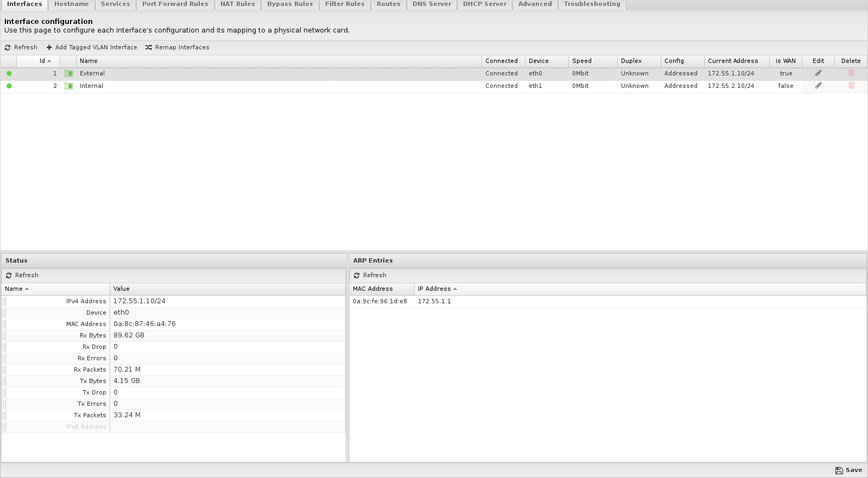This screenshot has width=868, height=478.
Task: Sort status list by Name column
Action: pos(14,289)
